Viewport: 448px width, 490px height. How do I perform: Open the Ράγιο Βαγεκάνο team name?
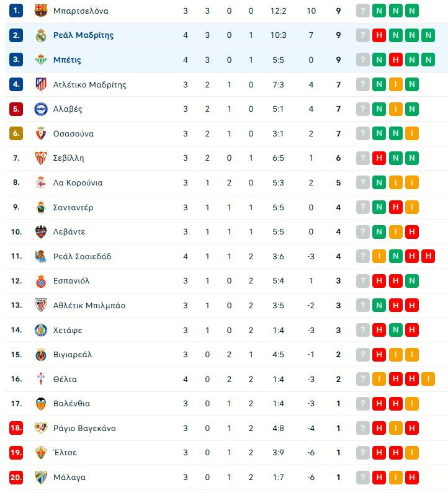click(84, 428)
